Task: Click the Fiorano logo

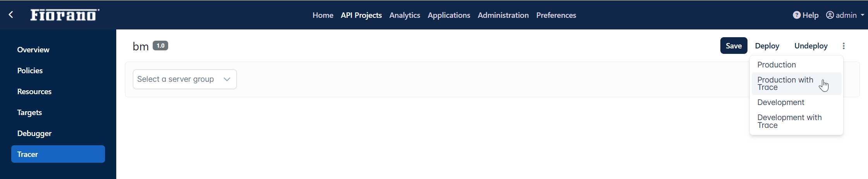Action: [x=65, y=15]
